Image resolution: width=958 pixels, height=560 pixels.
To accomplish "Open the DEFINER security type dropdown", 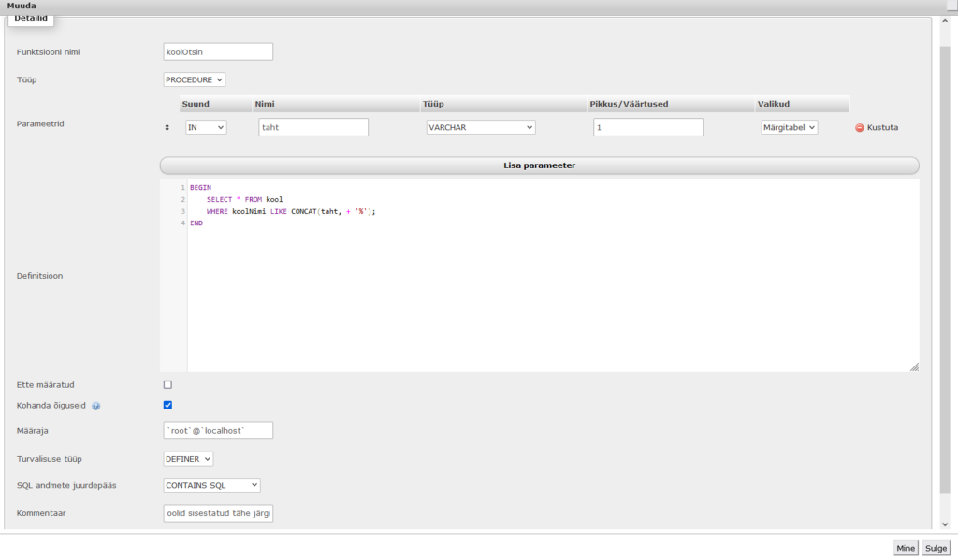I will tap(188, 459).
